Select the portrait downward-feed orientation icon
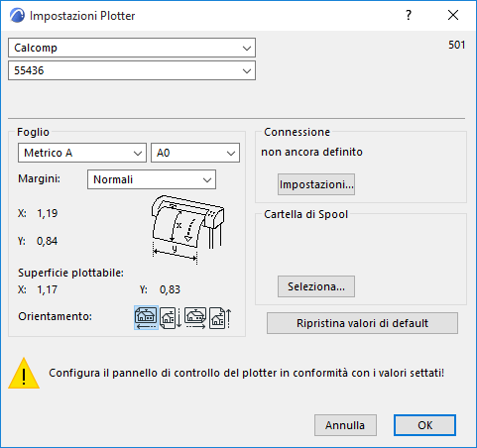The image size is (477, 448). coord(171,318)
